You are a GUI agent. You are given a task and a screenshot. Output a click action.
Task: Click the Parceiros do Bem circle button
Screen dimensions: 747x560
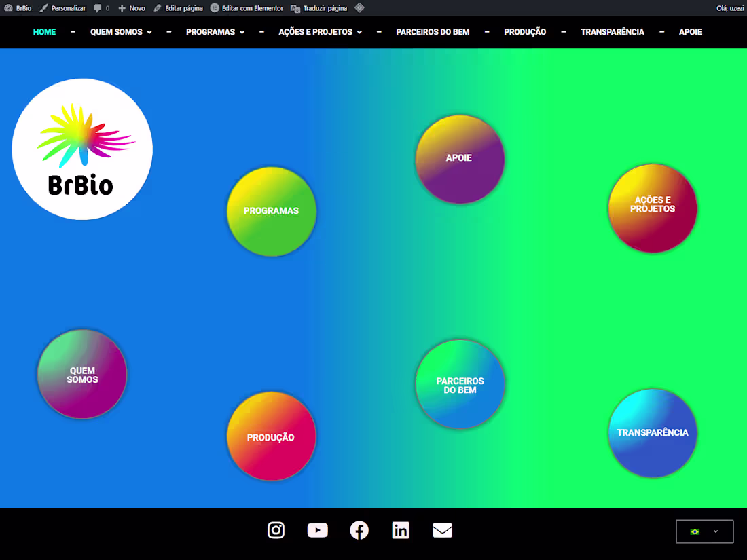pyautogui.click(x=460, y=384)
